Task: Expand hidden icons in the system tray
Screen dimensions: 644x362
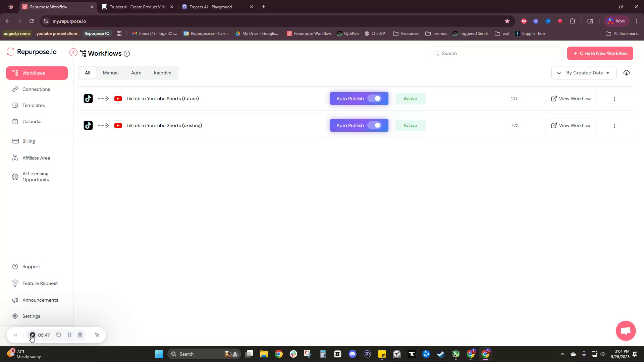Action: (563, 354)
